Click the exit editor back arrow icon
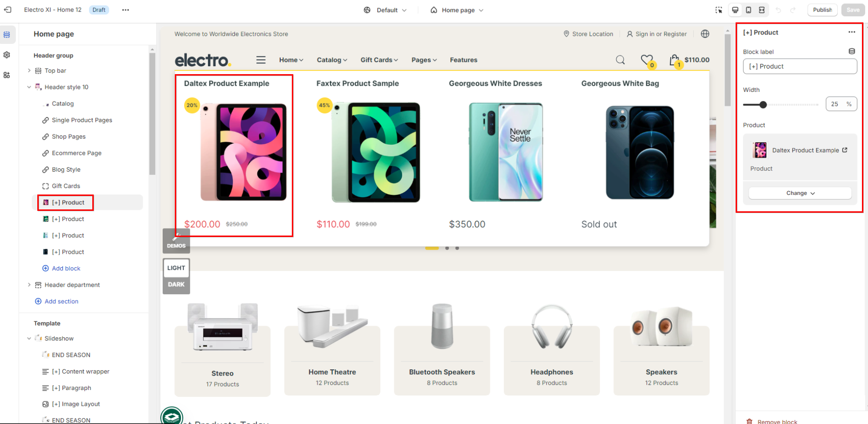This screenshot has height=424, width=868. [x=7, y=10]
